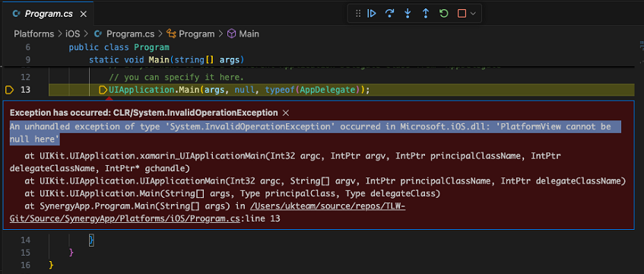The height and width of the screenshot is (274, 644).
Task: Click the Program.cs breadcrumb file
Action: pos(124,33)
